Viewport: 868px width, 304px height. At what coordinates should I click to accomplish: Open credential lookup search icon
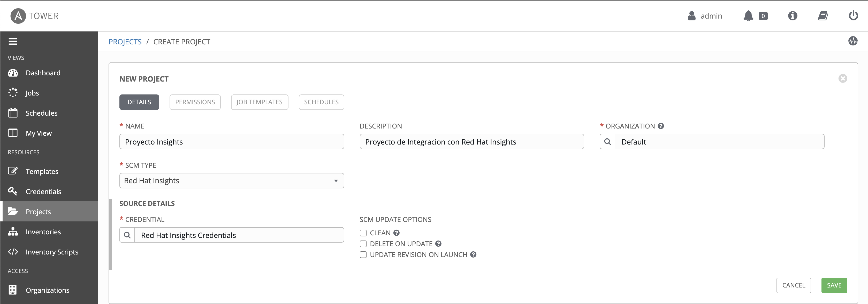point(127,235)
